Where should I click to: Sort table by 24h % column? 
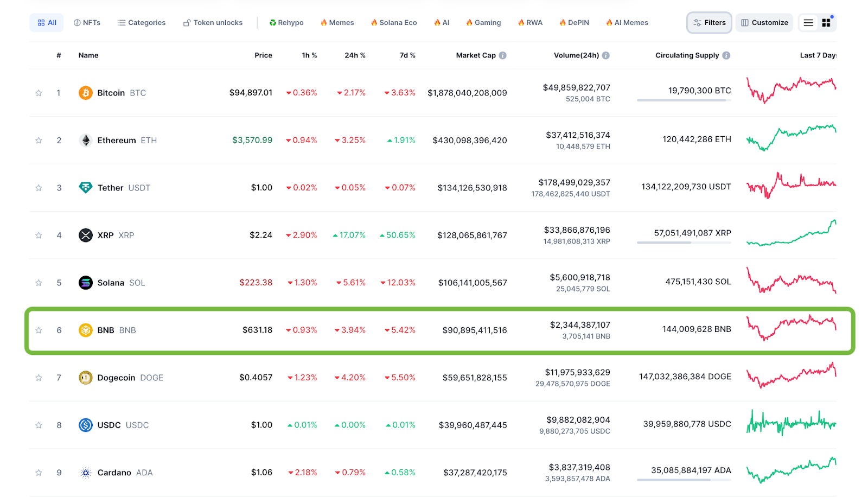point(355,55)
